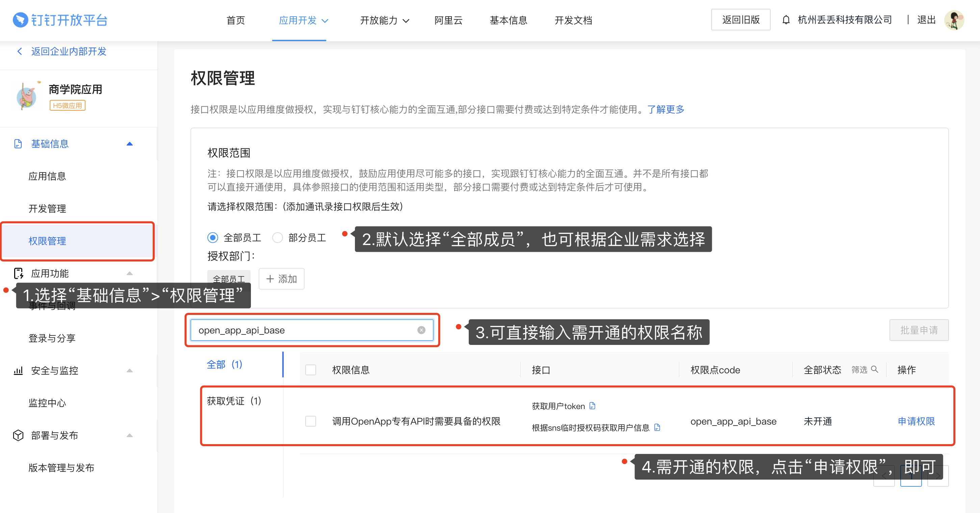Screen dimensions: 980x513
Task: Open 版本管理与发布 in sidebar
Action: pyautogui.click(x=61, y=468)
